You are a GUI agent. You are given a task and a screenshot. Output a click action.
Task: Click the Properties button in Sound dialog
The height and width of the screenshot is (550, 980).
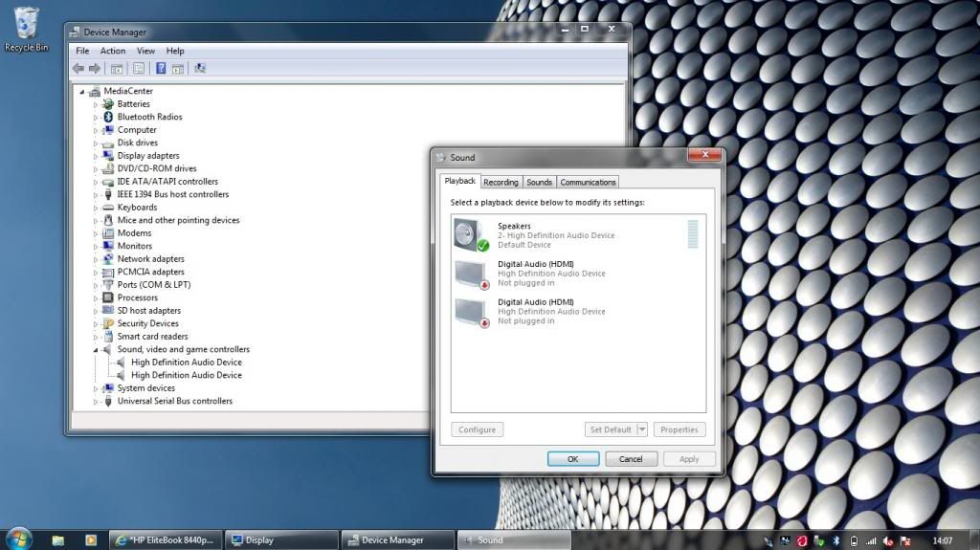[x=679, y=429]
